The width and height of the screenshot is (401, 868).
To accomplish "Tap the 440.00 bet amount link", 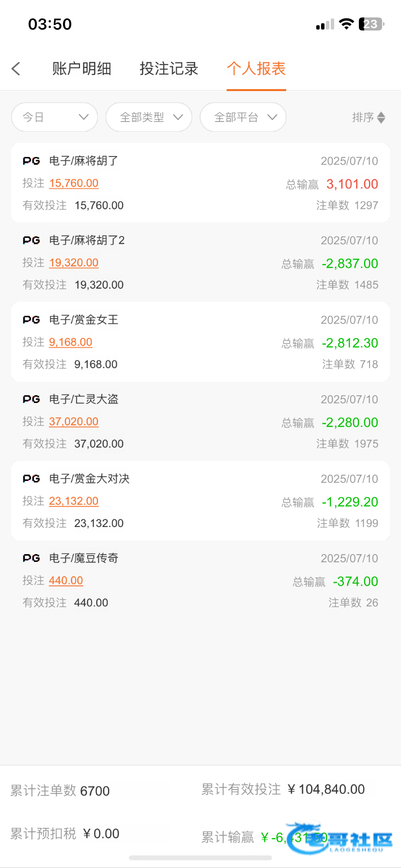I will coord(66,581).
